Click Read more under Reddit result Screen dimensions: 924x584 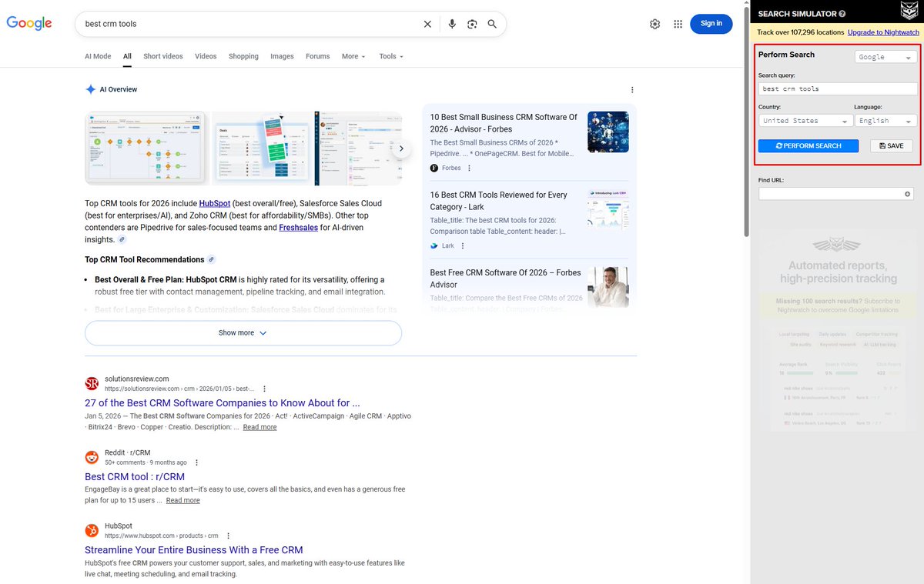click(x=182, y=500)
